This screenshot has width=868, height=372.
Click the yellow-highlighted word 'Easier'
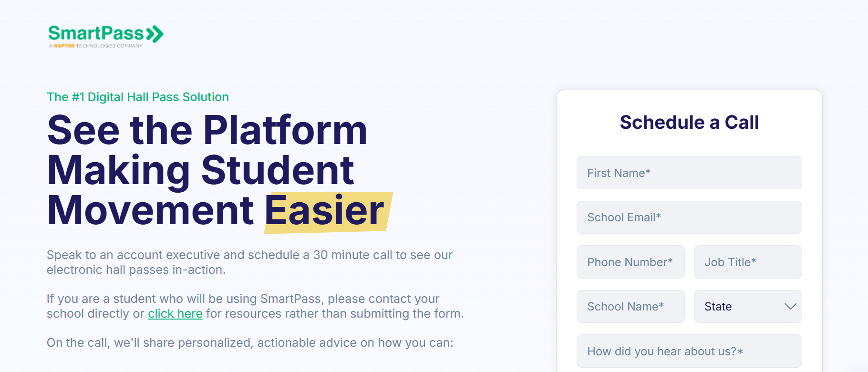pos(325,211)
